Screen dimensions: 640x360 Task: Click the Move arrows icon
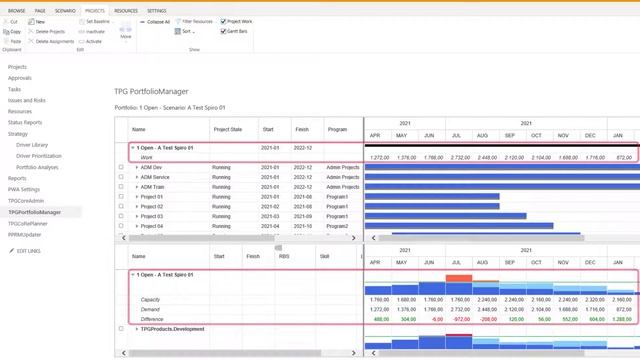click(x=125, y=29)
